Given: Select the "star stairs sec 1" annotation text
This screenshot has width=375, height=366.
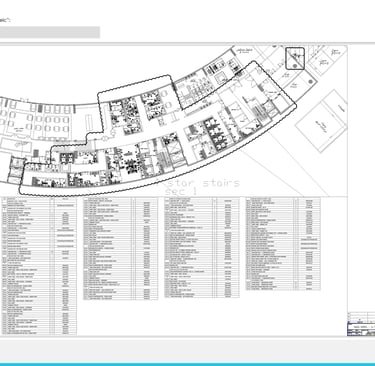Looking at the screenshot, I should (202, 187).
